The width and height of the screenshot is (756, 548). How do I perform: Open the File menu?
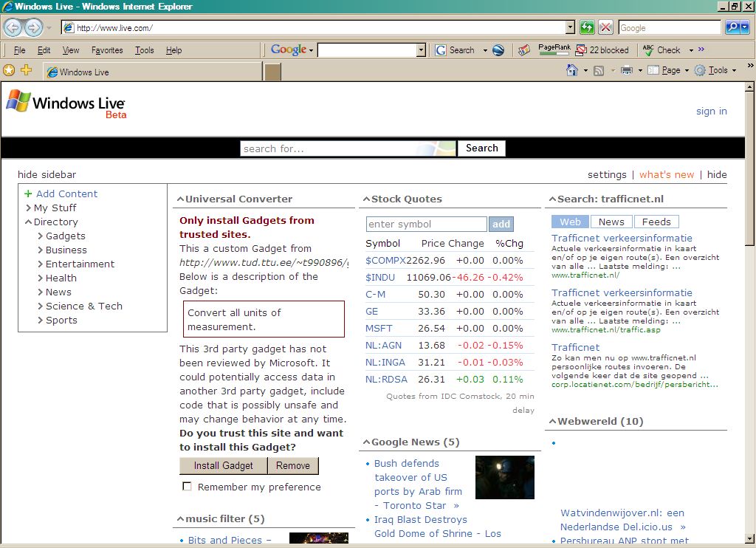pos(20,50)
